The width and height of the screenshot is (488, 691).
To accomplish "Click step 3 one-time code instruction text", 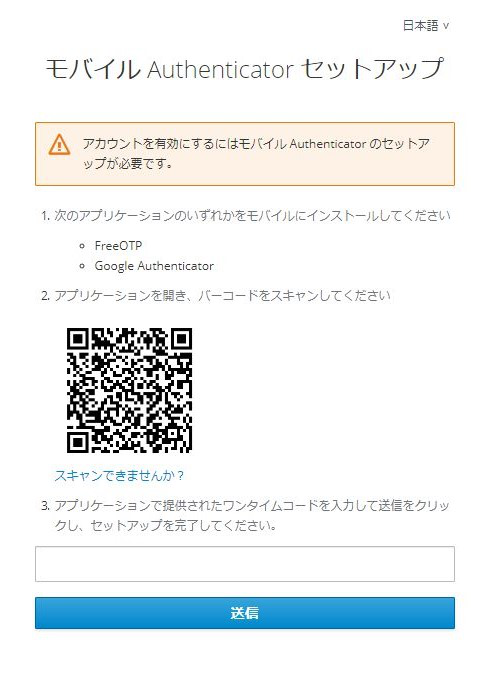I will coord(245,515).
